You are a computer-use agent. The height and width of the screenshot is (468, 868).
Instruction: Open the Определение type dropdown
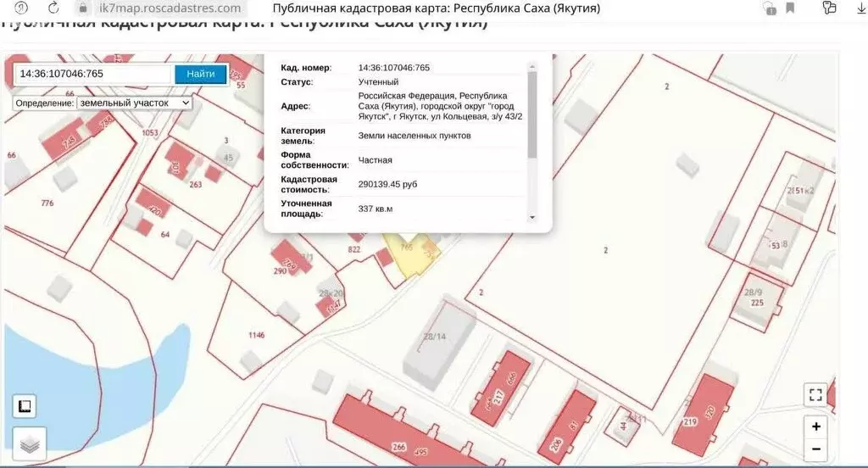pos(135,103)
